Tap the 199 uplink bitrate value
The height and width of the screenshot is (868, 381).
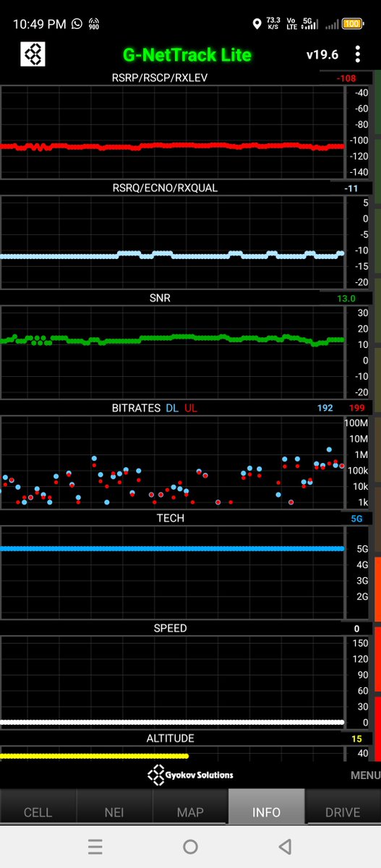coord(357,408)
